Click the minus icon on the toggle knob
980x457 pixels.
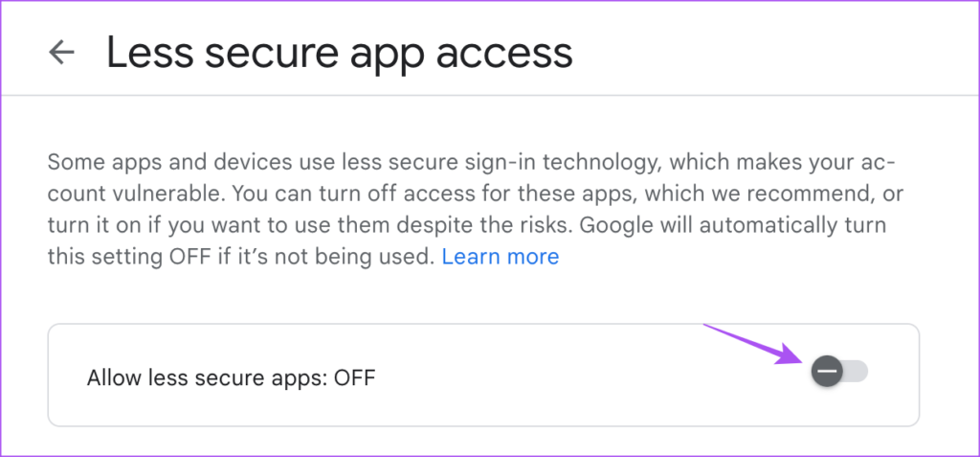click(x=827, y=371)
